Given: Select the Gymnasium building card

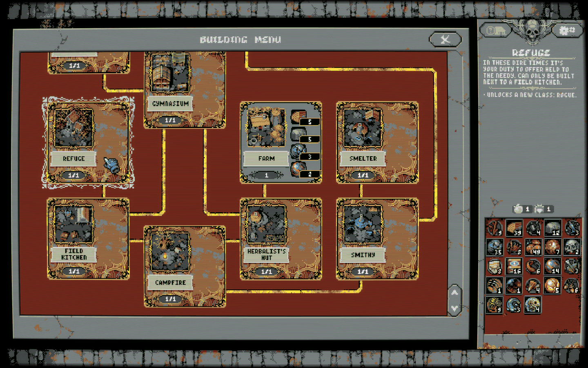Looking at the screenshot, I should point(185,90).
